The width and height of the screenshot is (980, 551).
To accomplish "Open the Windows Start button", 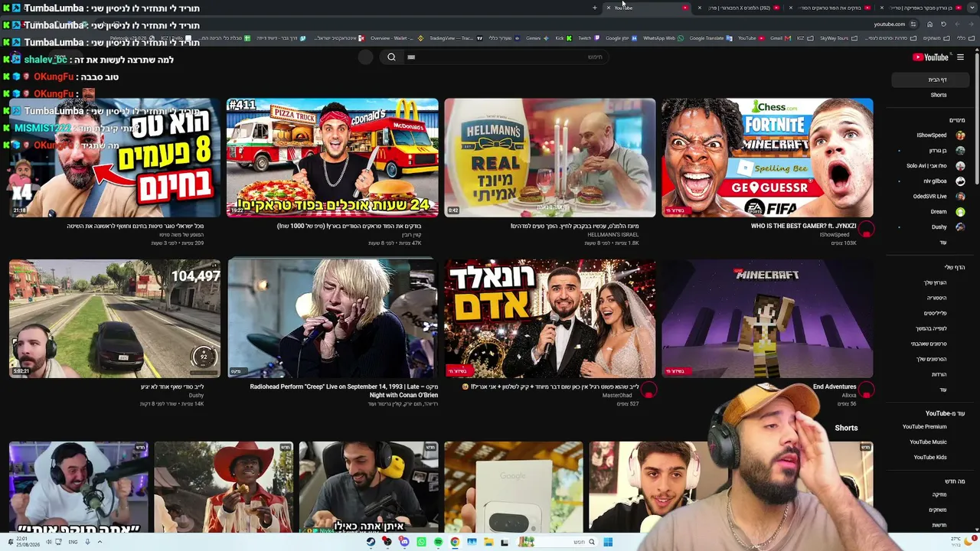I will tap(608, 542).
